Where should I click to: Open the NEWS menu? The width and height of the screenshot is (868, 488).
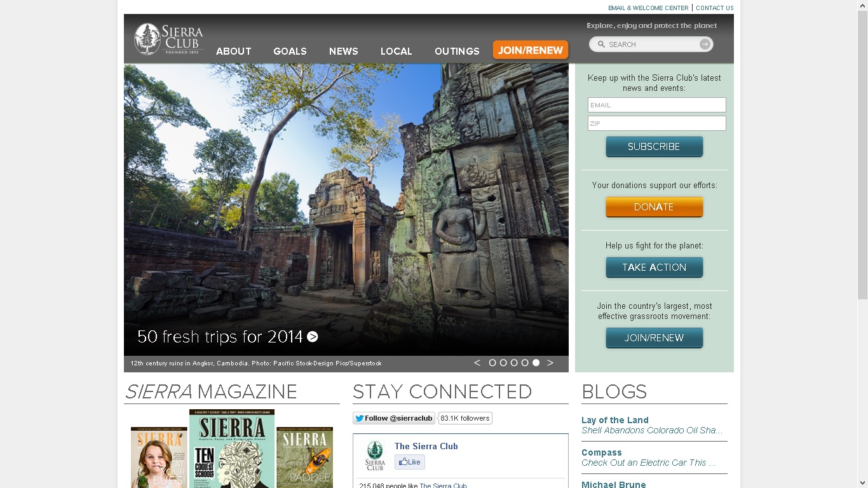tap(344, 51)
